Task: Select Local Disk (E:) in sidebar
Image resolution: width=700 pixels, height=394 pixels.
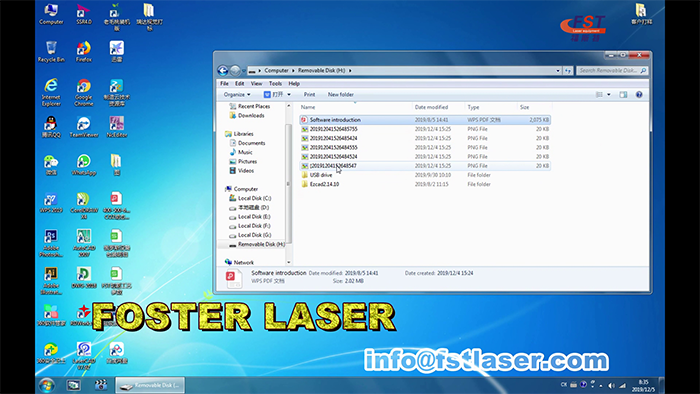Action: point(250,217)
